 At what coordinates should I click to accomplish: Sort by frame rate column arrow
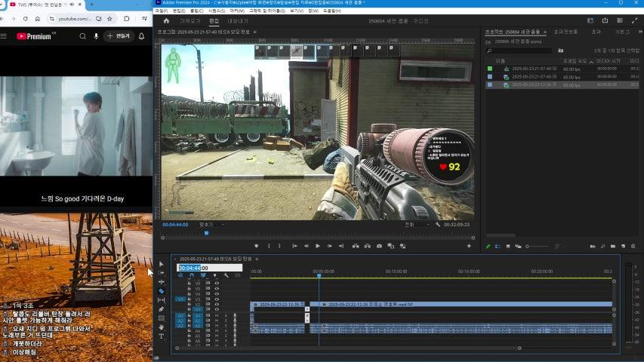point(591,62)
